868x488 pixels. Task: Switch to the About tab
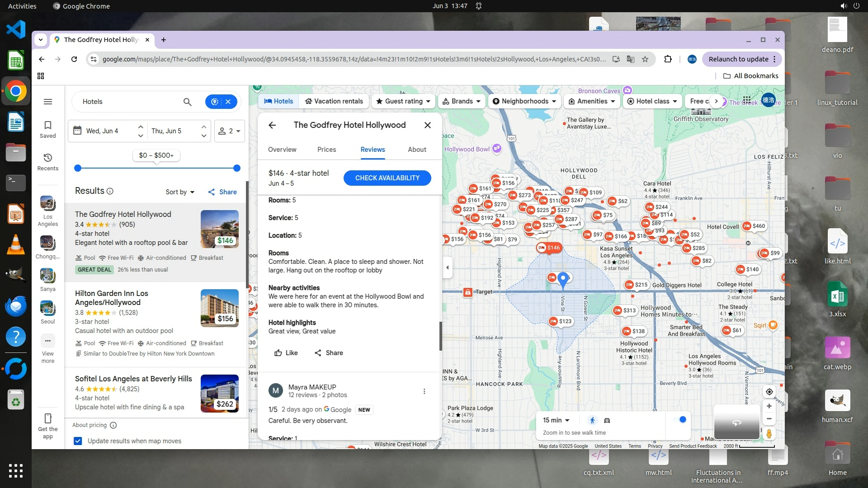416,150
